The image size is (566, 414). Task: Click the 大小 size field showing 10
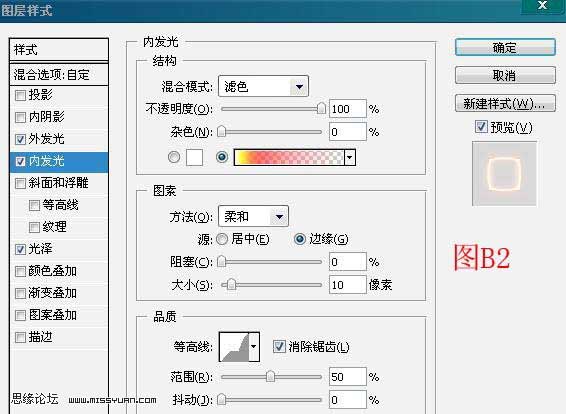click(x=348, y=285)
